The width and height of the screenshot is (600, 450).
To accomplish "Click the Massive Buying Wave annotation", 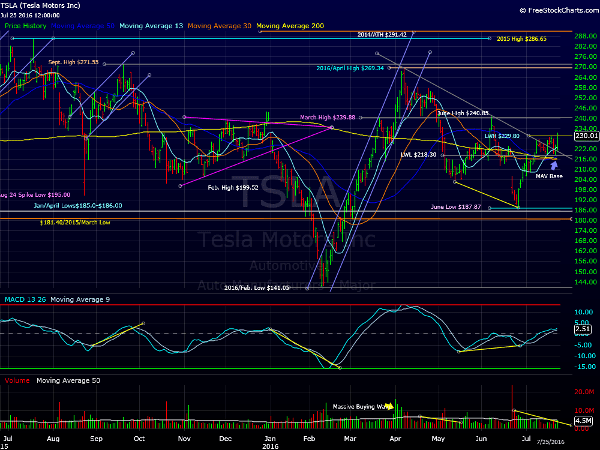I will coord(358,406).
